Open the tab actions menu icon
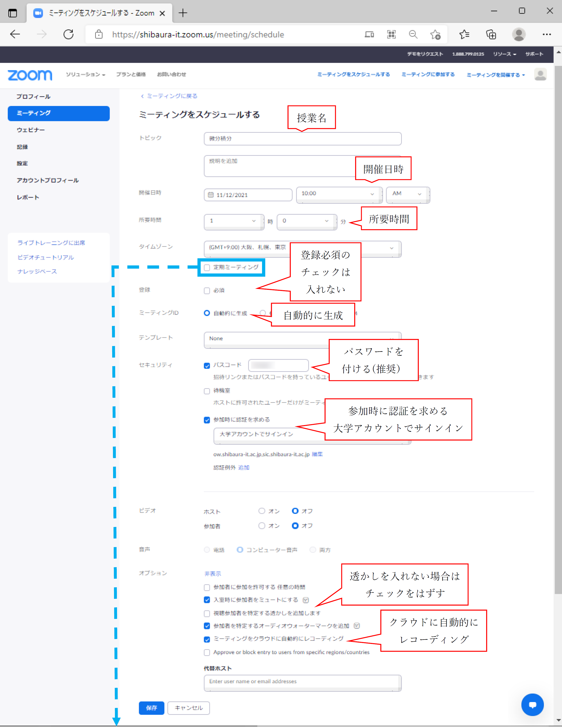Screen dimensions: 562x728 point(13,13)
